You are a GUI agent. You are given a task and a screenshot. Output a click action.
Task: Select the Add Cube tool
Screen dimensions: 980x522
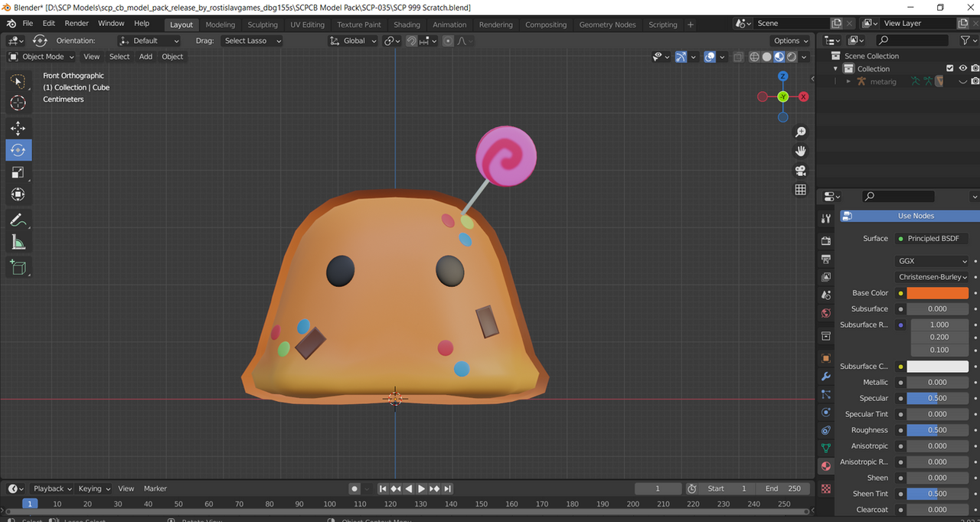(x=18, y=268)
